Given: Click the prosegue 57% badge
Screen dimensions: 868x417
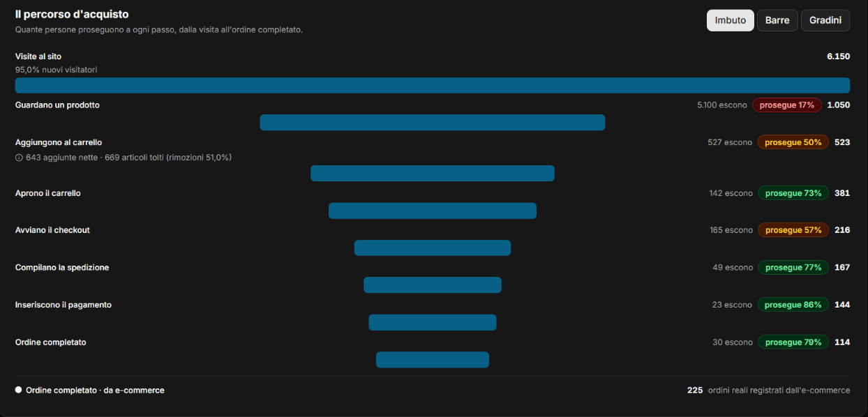Looking at the screenshot, I should point(793,230).
